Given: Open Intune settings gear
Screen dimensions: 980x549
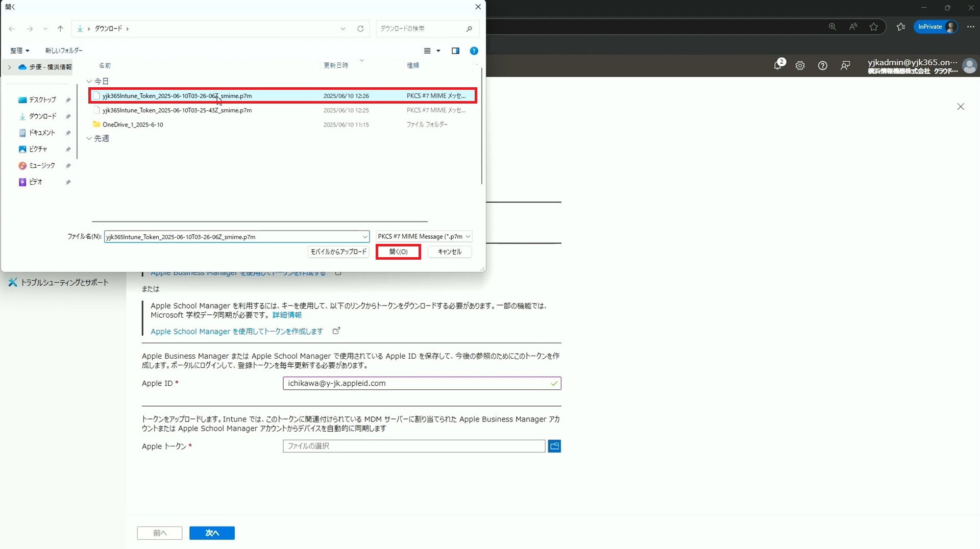Looking at the screenshot, I should (800, 66).
